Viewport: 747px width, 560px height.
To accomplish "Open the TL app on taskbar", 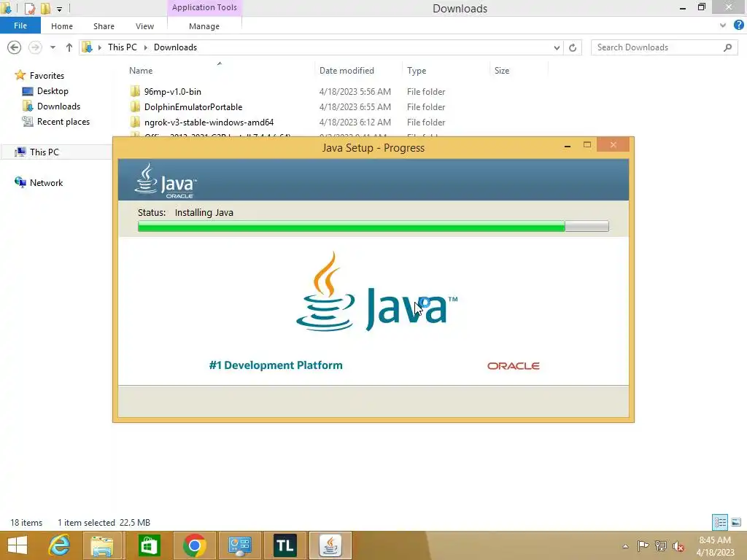I will (x=285, y=545).
